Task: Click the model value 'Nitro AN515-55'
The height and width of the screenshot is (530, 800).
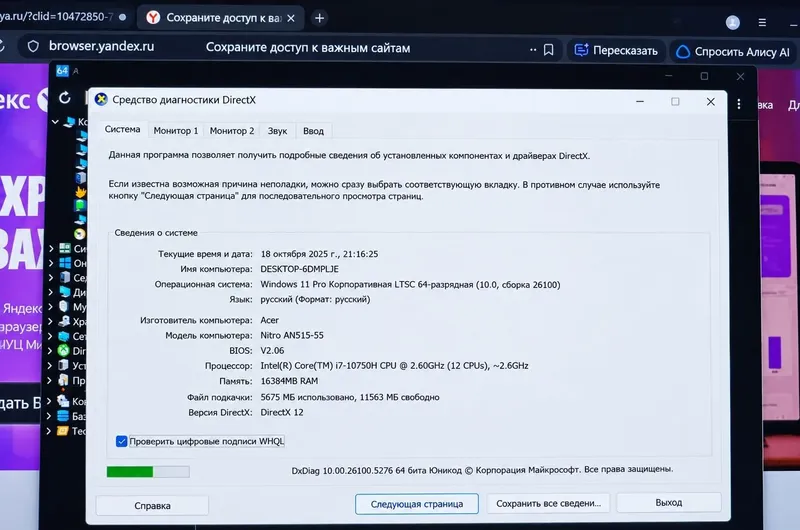Action: pos(292,335)
